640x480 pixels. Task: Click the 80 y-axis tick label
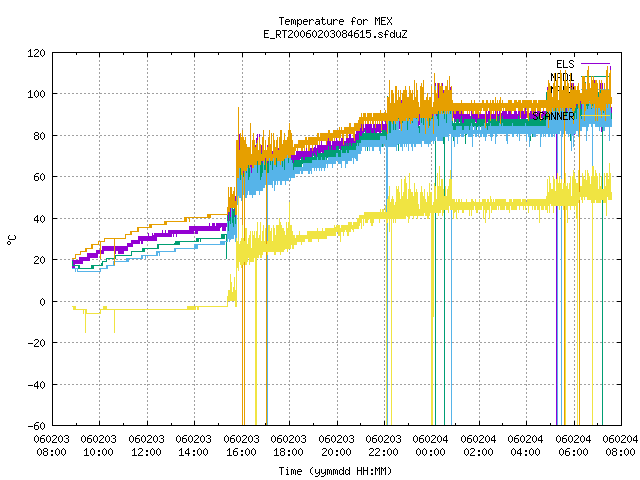pos(39,136)
